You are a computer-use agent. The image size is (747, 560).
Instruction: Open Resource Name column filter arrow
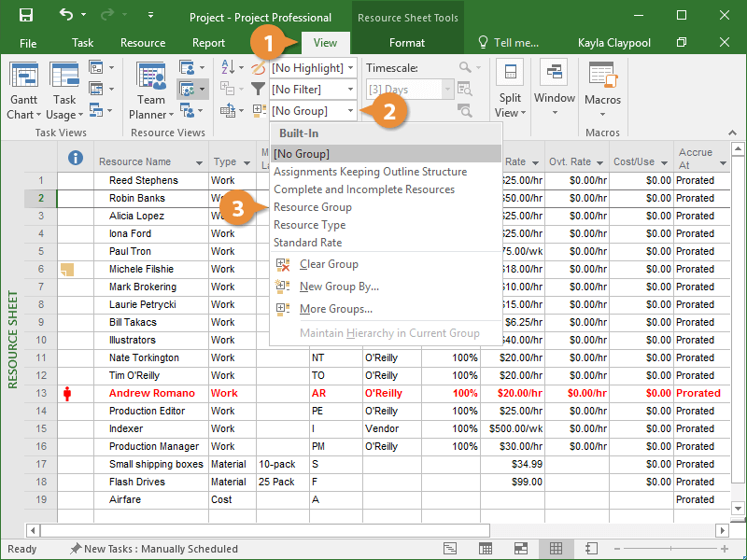point(199,162)
